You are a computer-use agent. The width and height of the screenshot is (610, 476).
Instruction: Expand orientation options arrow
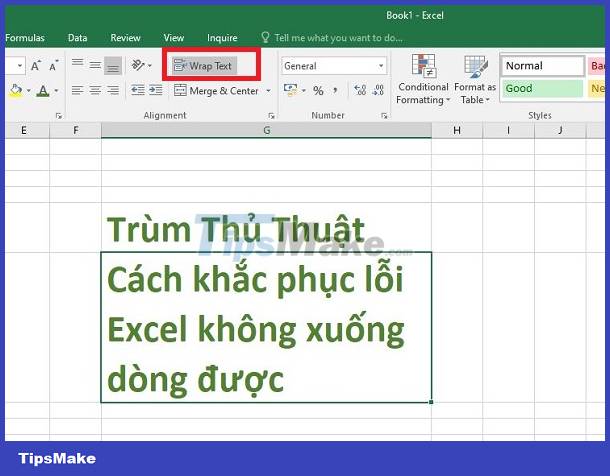[150, 66]
